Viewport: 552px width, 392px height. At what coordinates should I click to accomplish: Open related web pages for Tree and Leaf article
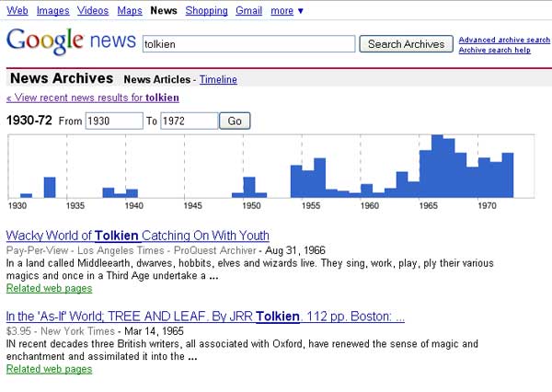[50, 369]
